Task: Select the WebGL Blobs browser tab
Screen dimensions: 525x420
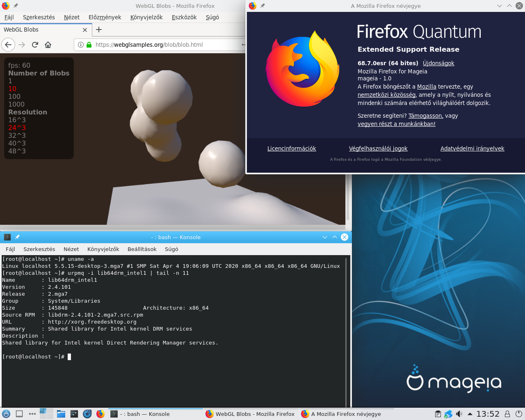Action: click(45, 30)
